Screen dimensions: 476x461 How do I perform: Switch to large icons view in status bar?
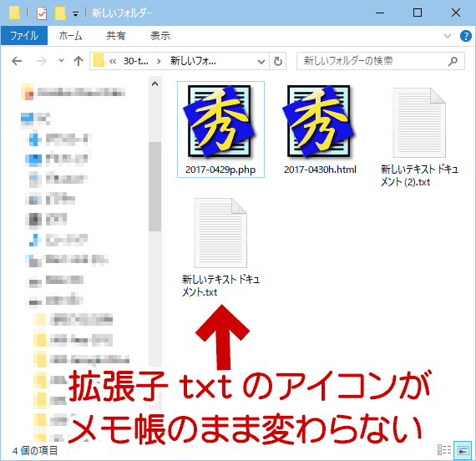463,450
